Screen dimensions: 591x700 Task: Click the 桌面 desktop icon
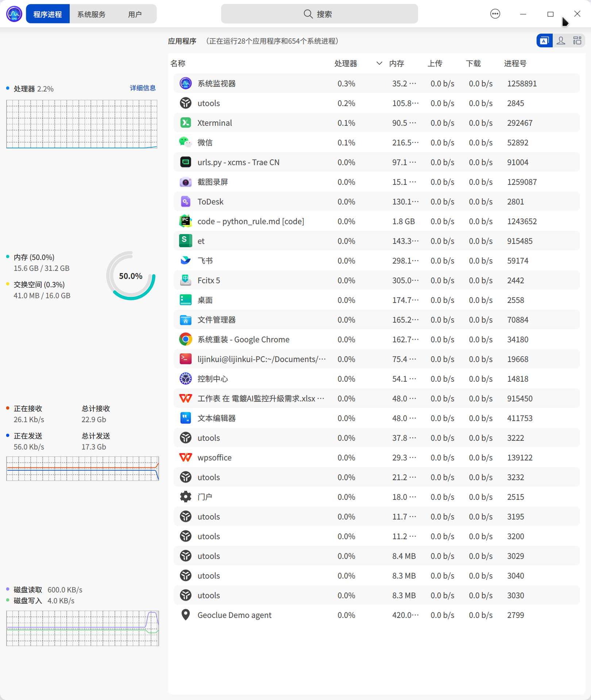coord(186,300)
